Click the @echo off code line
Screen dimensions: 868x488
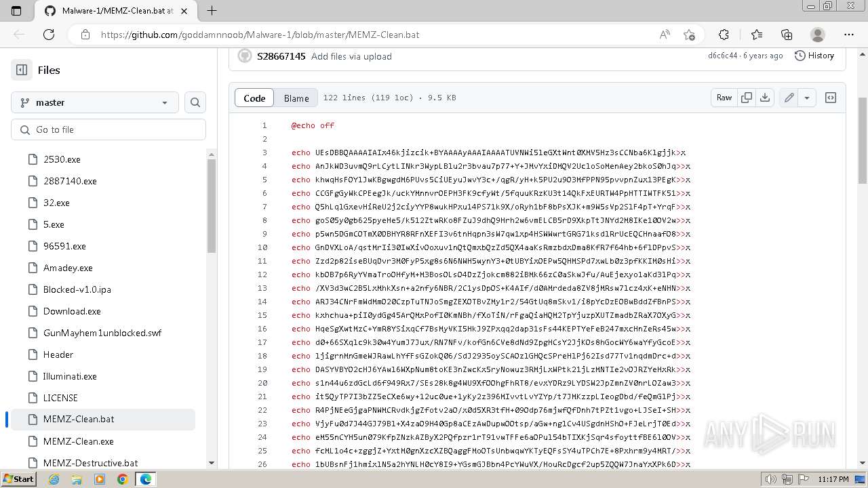click(313, 125)
